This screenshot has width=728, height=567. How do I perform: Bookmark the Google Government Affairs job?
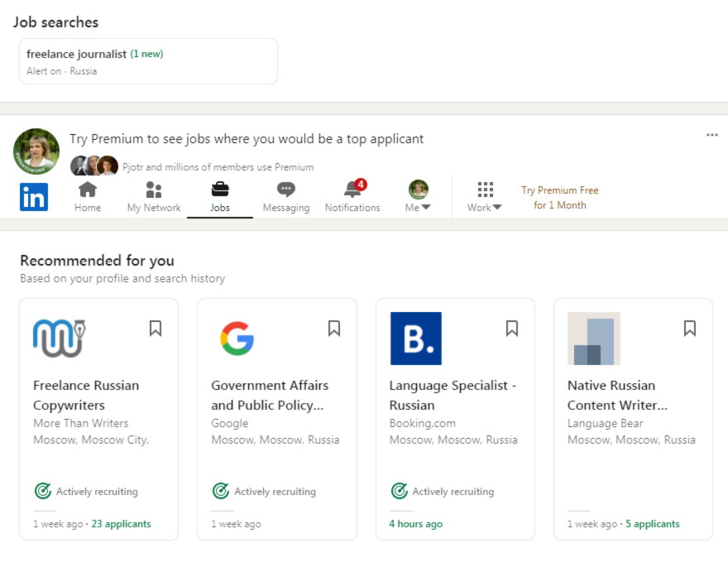(334, 329)
